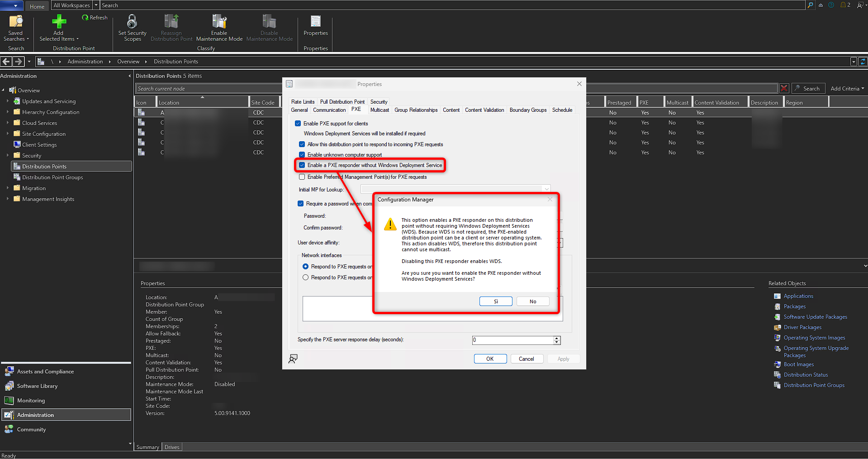Navigate back with the back arrow
868x459 pixels.
pyautogui.click(x=6, y=62)
